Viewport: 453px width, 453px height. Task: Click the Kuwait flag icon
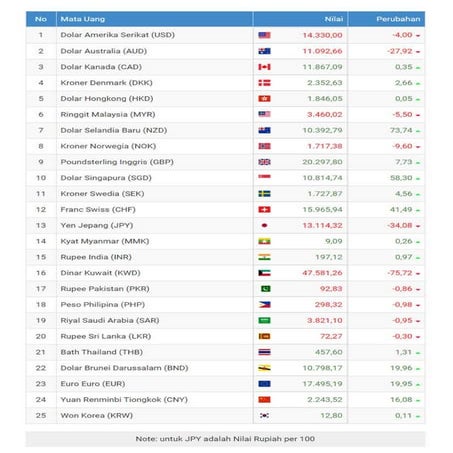(264, 273)
